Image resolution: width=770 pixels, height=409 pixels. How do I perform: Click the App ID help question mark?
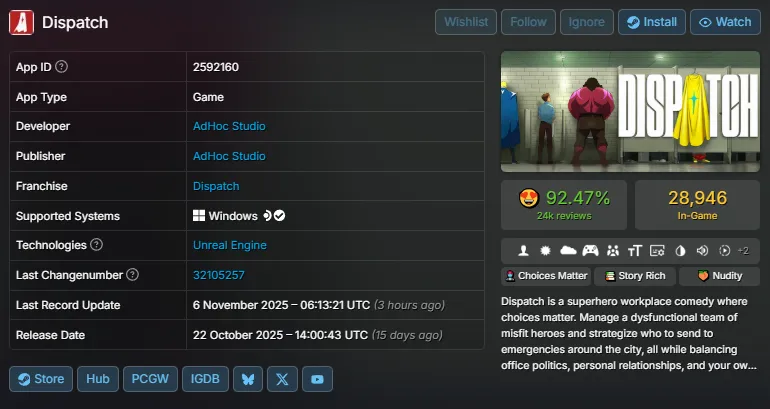pyautogui.click(x=61, y=66)
